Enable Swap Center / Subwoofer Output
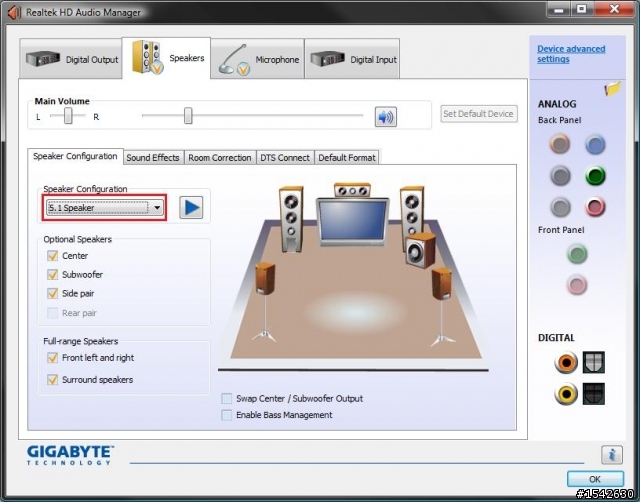The height and width of the screenshot is (502, 640). point(227,398)
